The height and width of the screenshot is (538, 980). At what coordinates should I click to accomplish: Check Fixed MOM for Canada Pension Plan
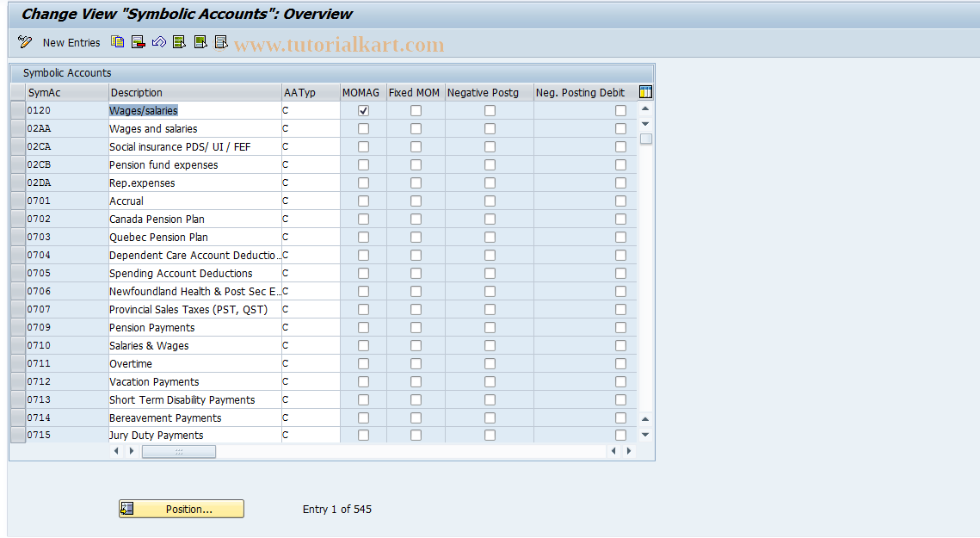416,220
